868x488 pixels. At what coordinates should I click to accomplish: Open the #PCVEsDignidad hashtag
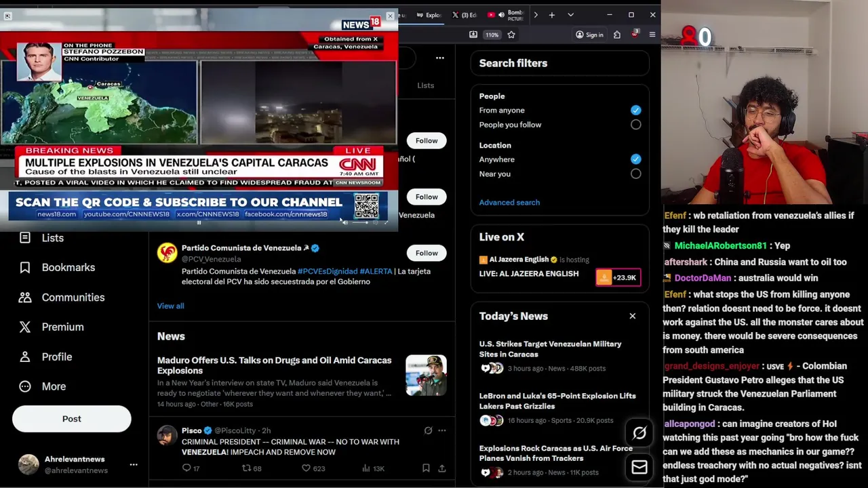click(x=328, y=271)
